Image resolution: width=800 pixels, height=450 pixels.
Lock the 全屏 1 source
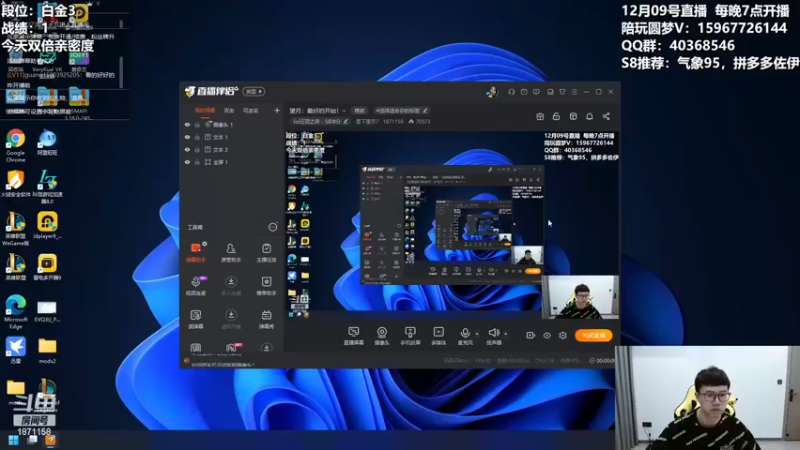tap(197, 162)
